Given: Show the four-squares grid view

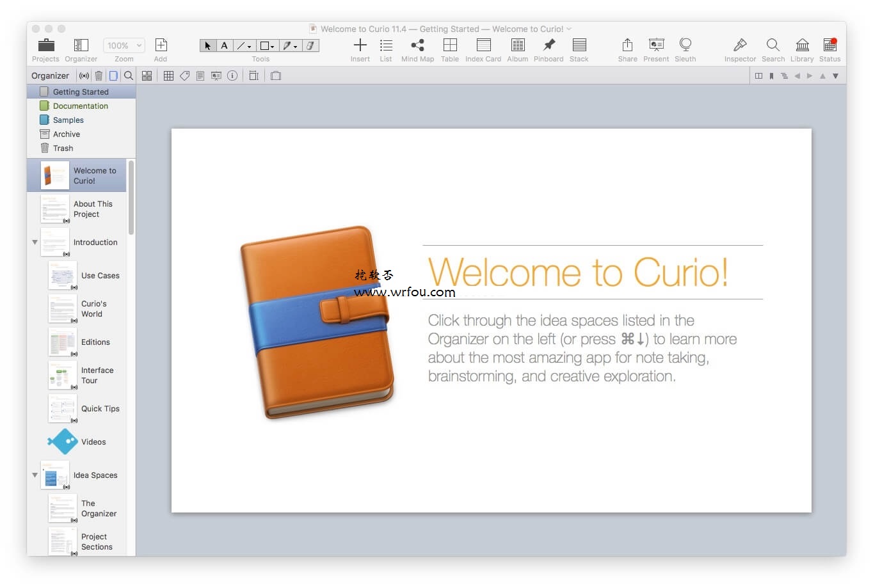Looking at the screenshot, I should pos(147,75).
